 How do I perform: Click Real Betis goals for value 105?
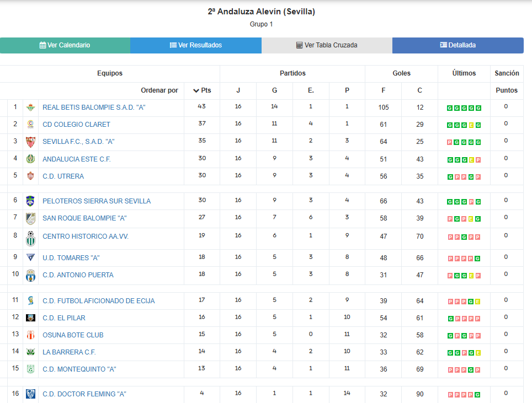tap(384, 108)
